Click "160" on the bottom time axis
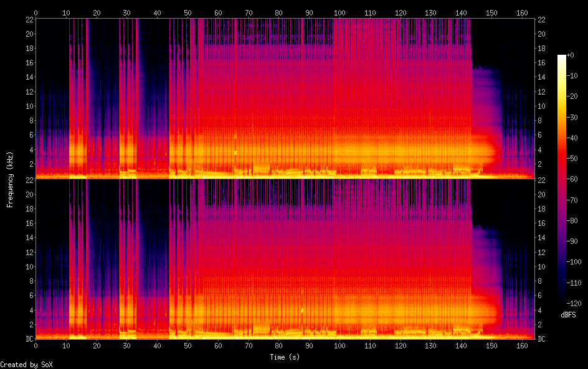The image size is (588, 369). [x=522, y=346]
